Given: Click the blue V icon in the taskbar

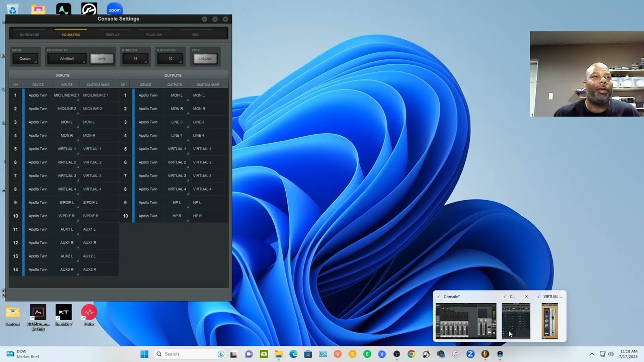Looking at the screenshot, I should [x=382, y=354].
